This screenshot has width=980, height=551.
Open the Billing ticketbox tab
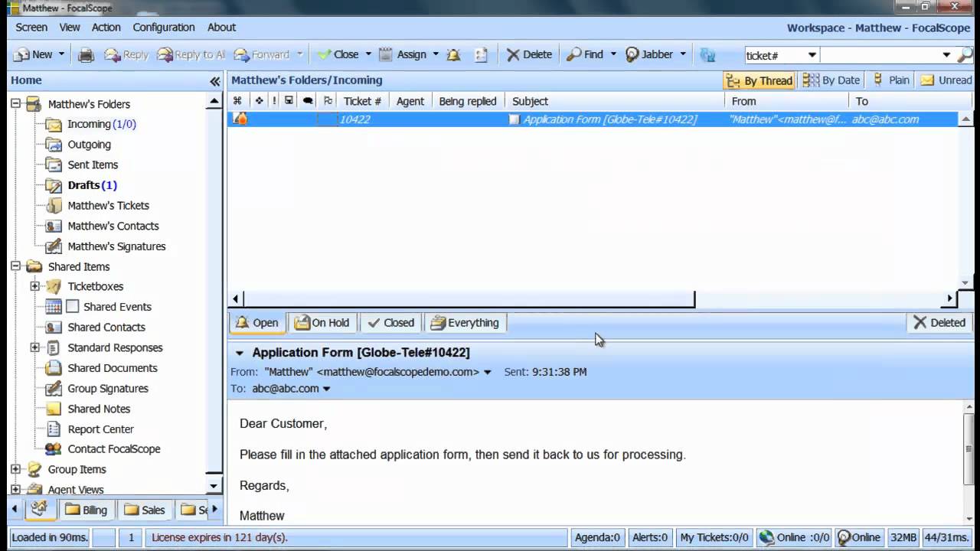pos(87,510)
